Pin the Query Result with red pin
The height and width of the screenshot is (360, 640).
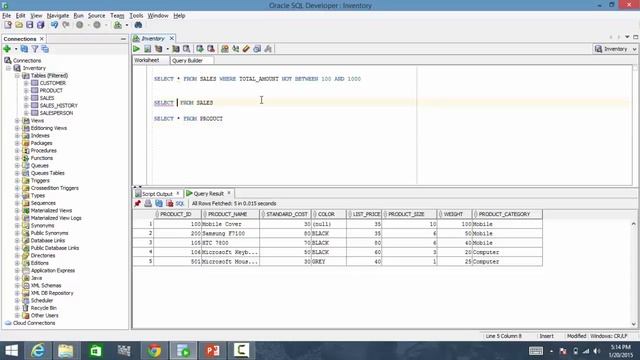pyautogui.click(x=138, y=203)
